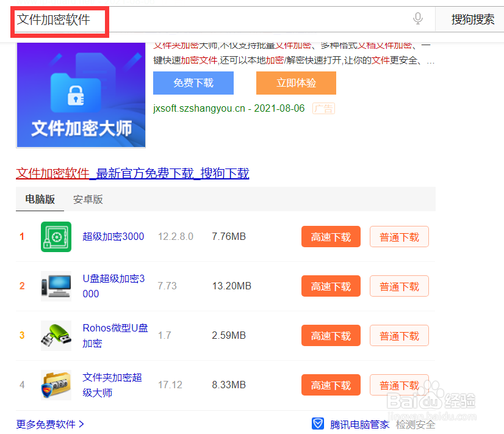Open the 文件加密大师 ad thumbnail

pyautogui.click(x=81, y=95)
